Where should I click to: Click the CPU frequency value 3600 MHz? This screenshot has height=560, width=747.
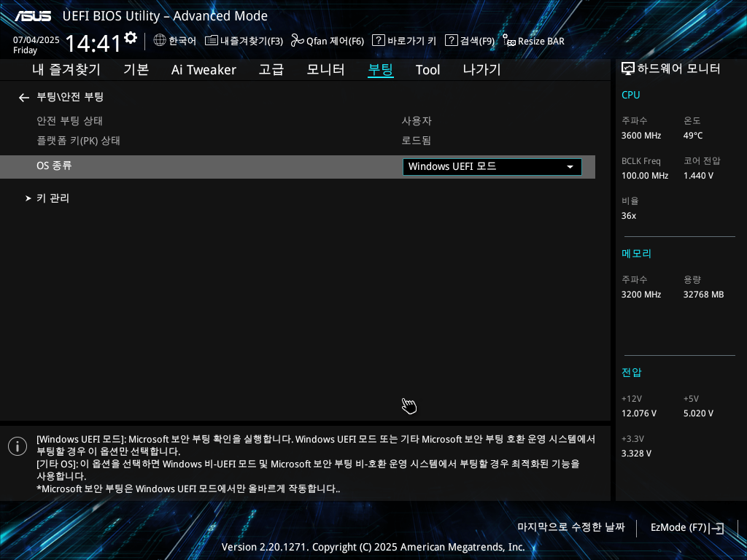click(640, 136)
